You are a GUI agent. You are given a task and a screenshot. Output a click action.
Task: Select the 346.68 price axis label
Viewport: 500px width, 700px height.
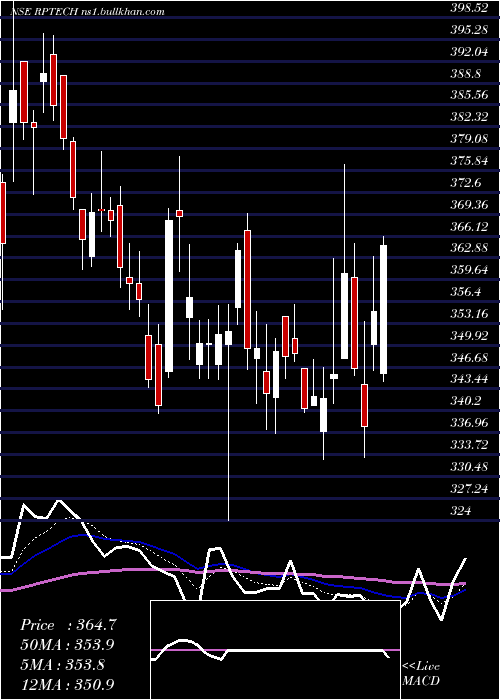(469, 358)
